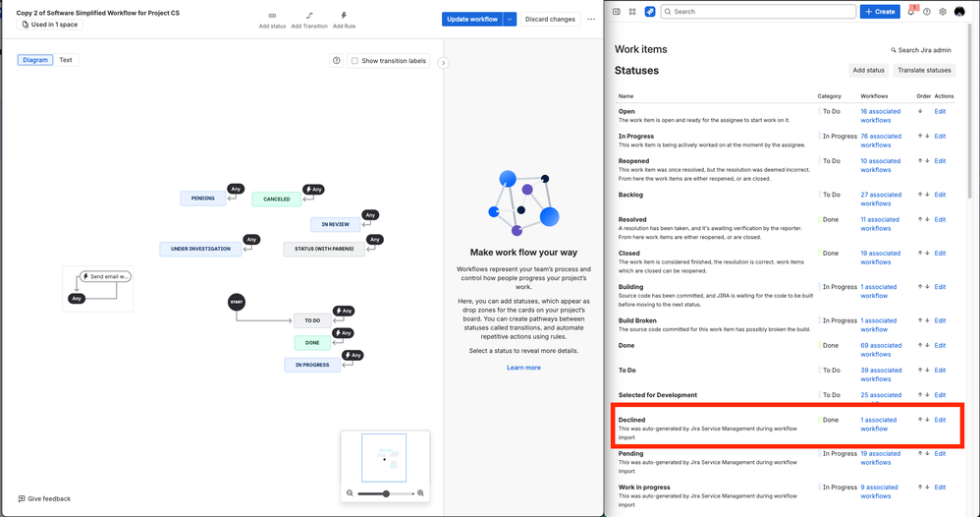
Task: Open the settings gear in Jira
Action: tap(943, 11)
